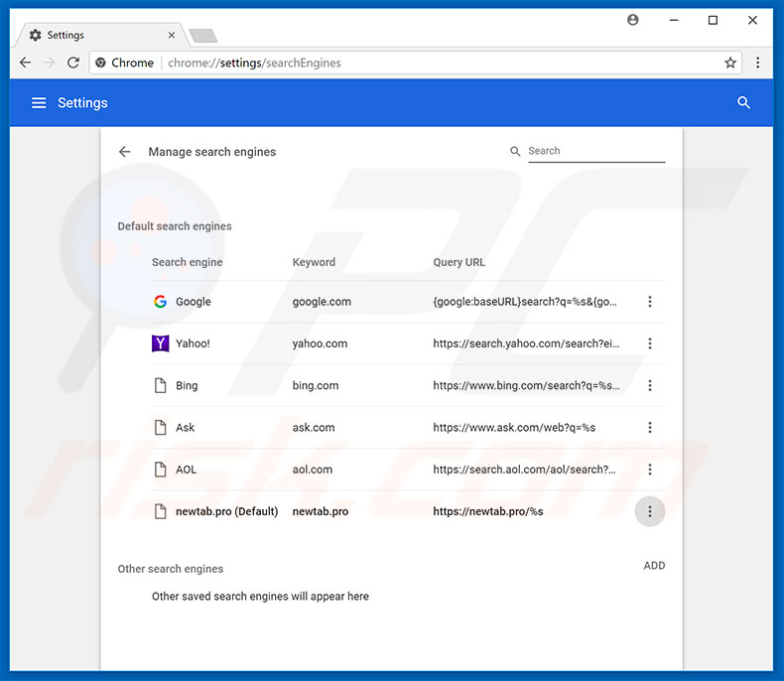Open the Chrome three-dot menu
This screenshot has width=784, height=681.
tap(758, 63)
